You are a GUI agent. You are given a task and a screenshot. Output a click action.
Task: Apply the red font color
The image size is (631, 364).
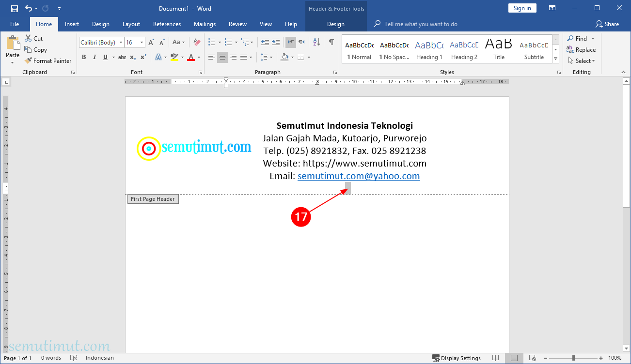191,57
